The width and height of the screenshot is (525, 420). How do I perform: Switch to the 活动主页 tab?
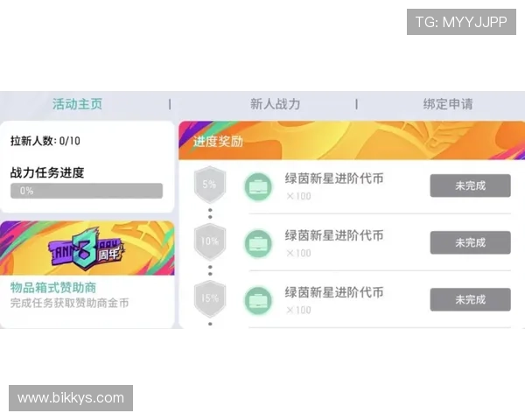77,104
